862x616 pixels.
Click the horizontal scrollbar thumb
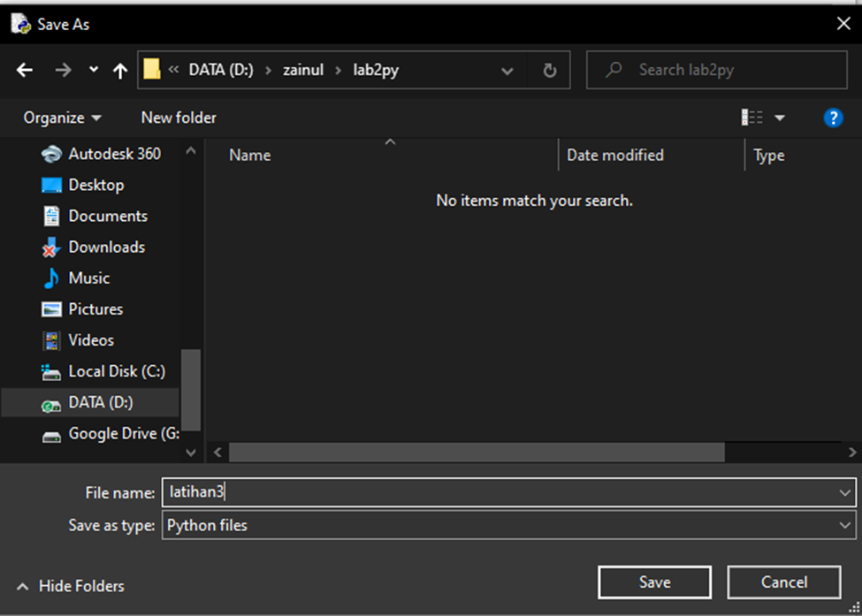coord(477,452)
